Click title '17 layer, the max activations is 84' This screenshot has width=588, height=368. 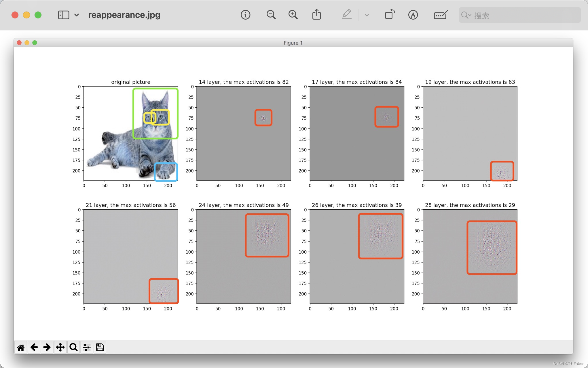(x=357, y=82)
